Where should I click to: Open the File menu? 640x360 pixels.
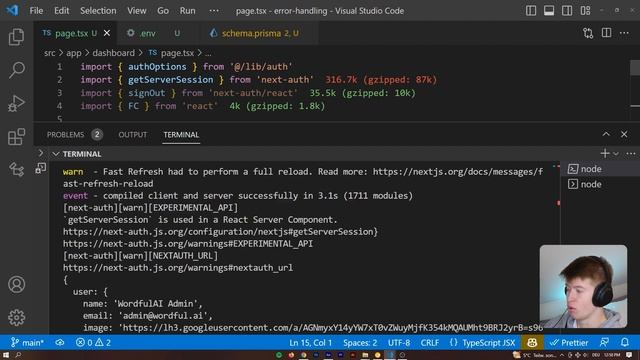(x=36, y=11)
